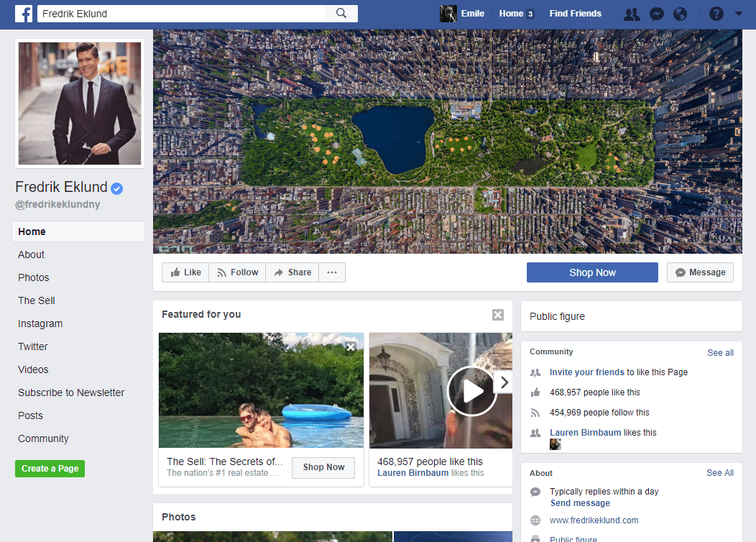The height and width of the screenshot is (542, 756).
Task: Open Photos in the page sidebar
Action: (x=33, y=277)
